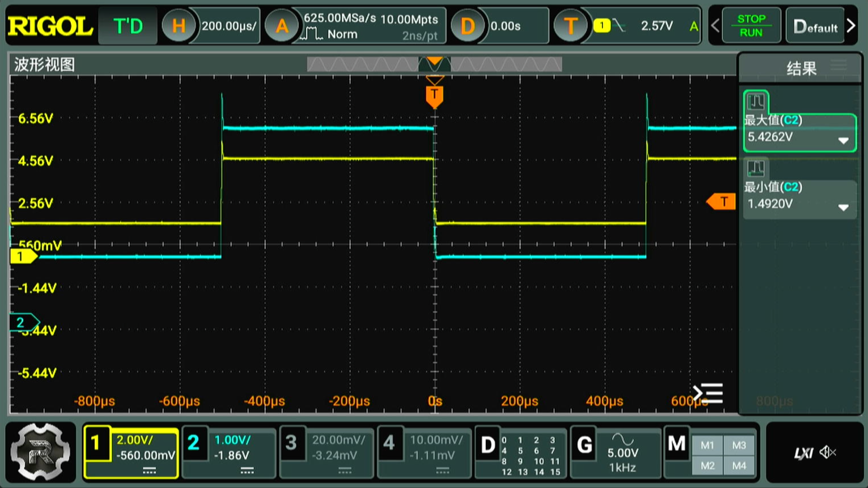Expand the C2 maximum measurement dropdown
The height and width of the screenshot is (488, 868).
point(843,141)
